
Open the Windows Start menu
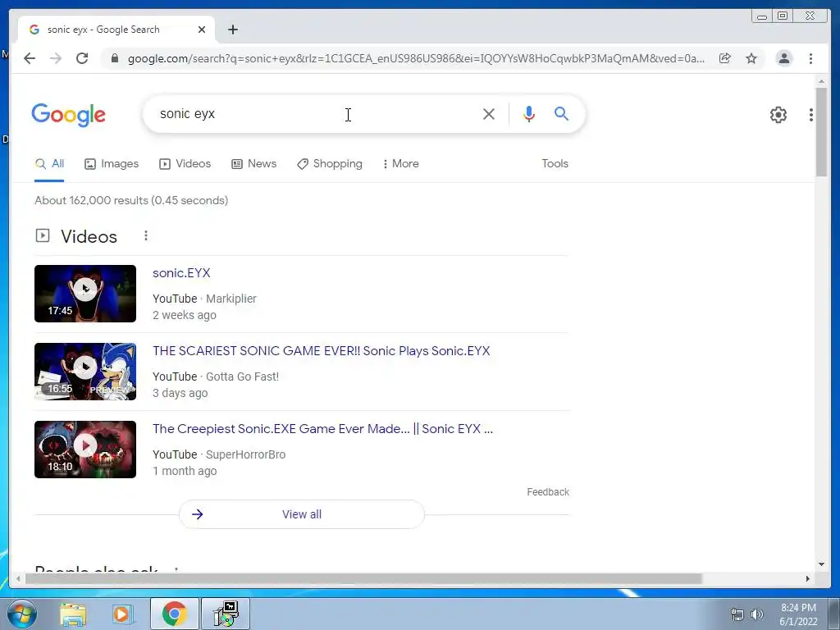click(x=21, y=614)
